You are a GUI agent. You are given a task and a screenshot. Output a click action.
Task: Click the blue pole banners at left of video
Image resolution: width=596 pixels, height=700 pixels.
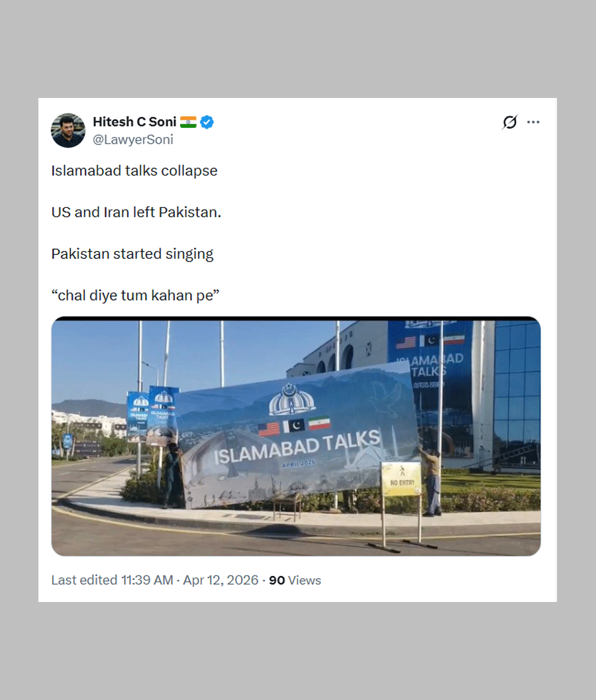[153, 415]
